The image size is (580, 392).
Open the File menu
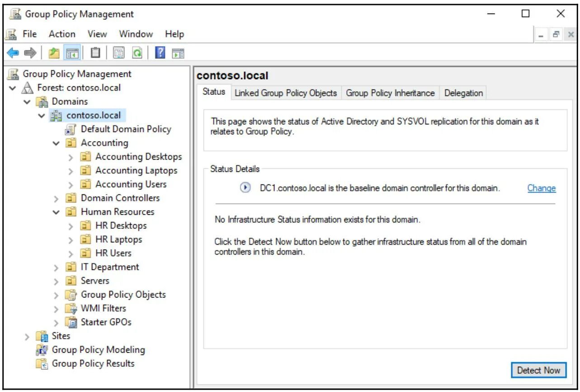point(30,34)
